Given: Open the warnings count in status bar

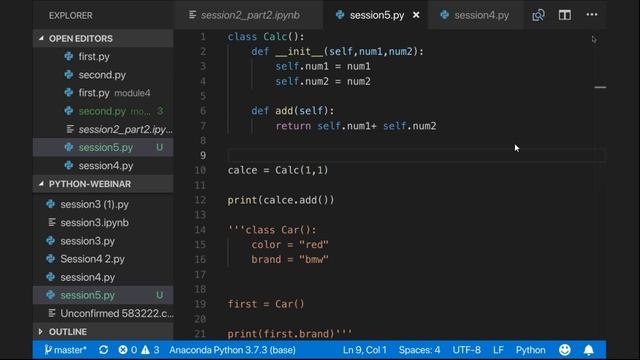Looking at the screenshot, I should 150,350.
